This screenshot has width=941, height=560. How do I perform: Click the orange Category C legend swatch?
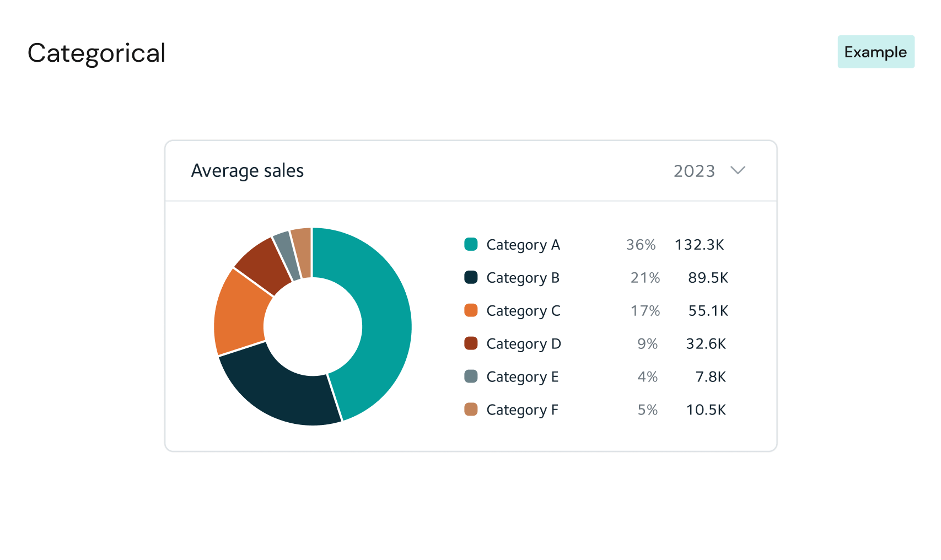471,310
